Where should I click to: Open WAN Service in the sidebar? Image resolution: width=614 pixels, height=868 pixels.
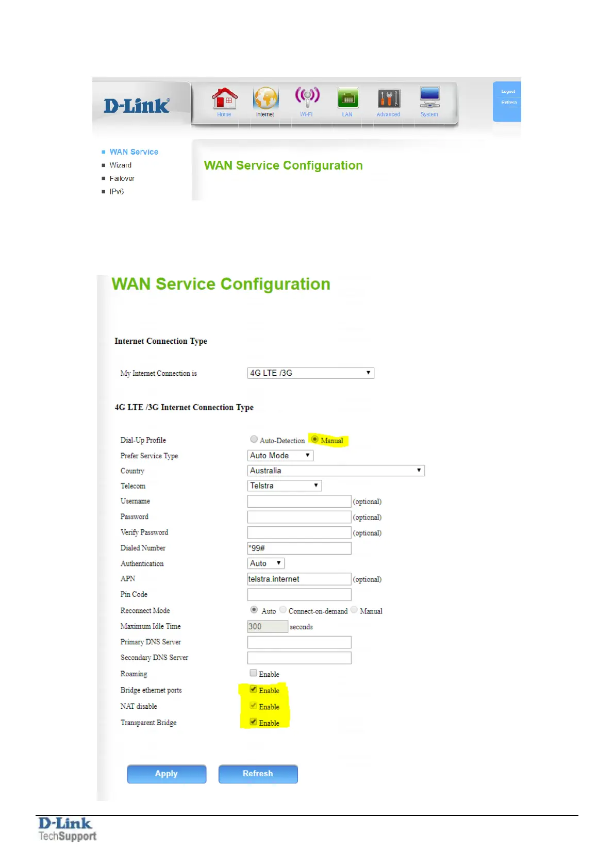click(x=134, y=152)
